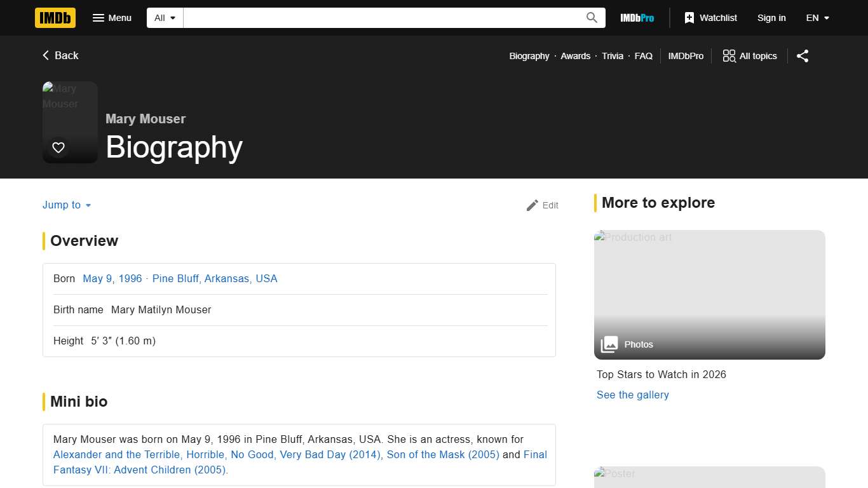Toggle the heart favorite on Mary Mouser
Image resolution: width=868 pixels, height=488 pixels.
(x=58, y=147)
